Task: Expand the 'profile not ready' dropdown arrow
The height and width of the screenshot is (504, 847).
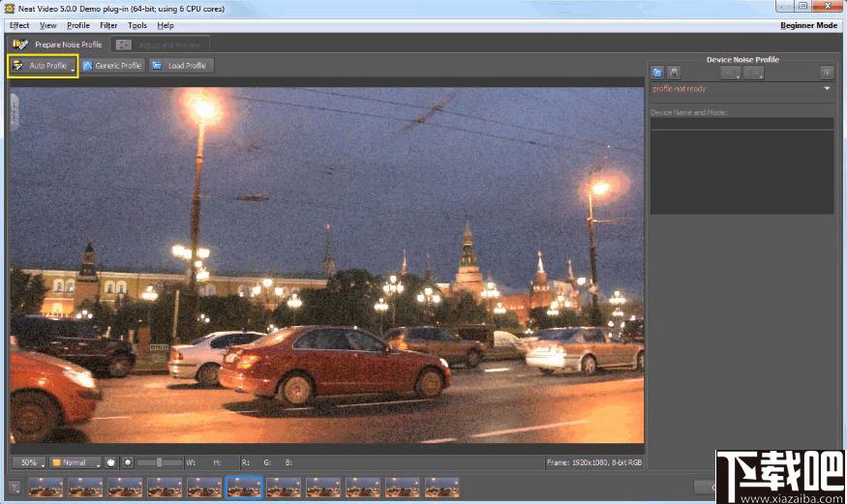Action: click(827, 88)
